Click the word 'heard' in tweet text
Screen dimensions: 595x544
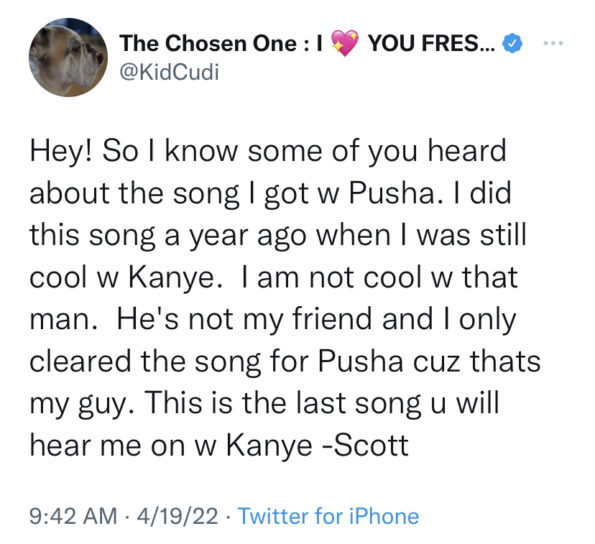467,151
